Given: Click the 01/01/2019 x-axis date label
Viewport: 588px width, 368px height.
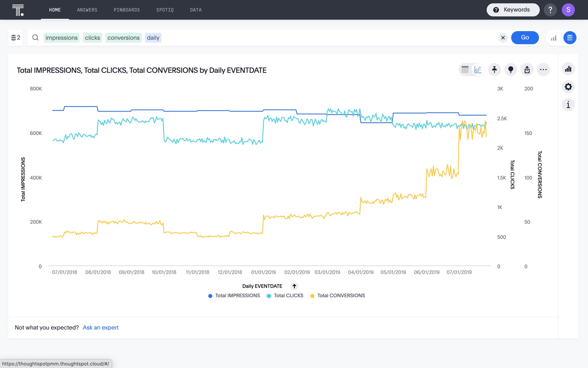Looking at the screenshot, I should point(263,272).
